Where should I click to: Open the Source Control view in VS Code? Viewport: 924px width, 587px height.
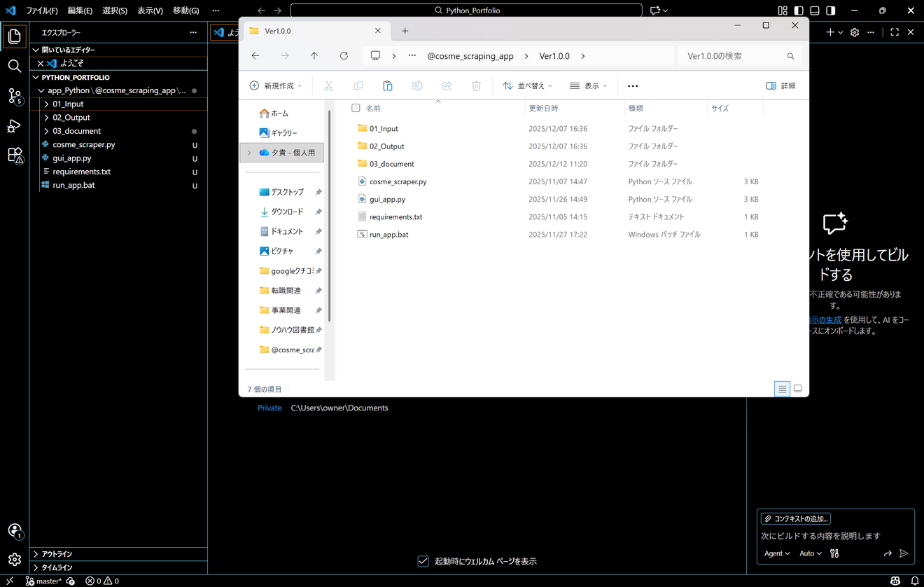click(x=14, y=97)
